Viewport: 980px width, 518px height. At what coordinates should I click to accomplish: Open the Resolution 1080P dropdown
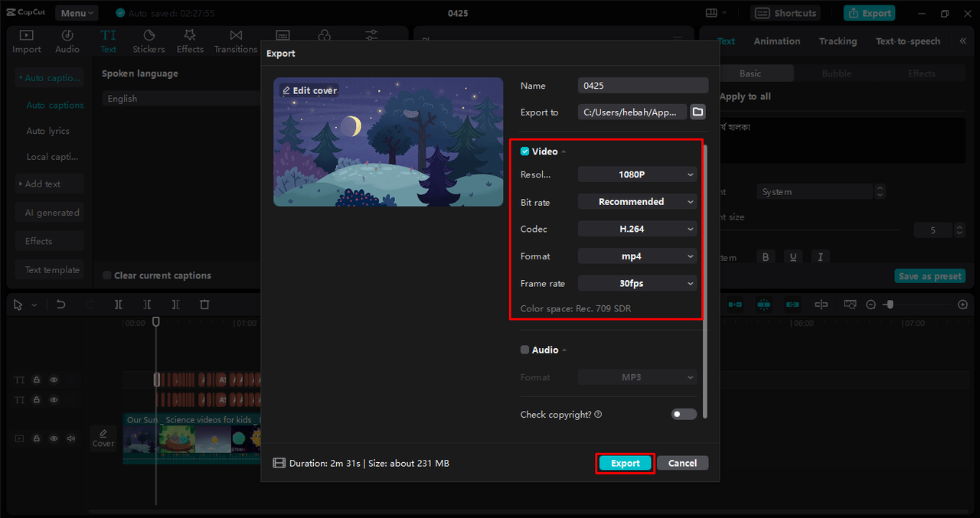click(x=637, y=174)
